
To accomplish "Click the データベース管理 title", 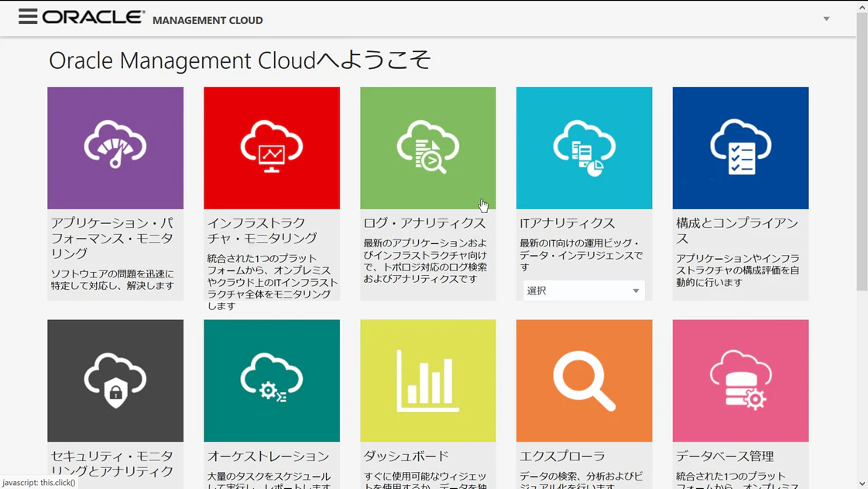I will [x=725, y=456].
